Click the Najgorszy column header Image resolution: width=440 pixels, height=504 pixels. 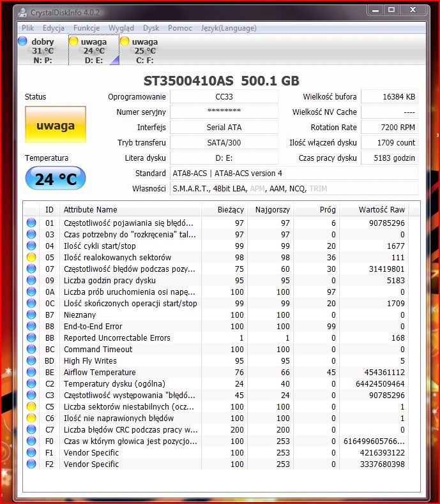270,209
